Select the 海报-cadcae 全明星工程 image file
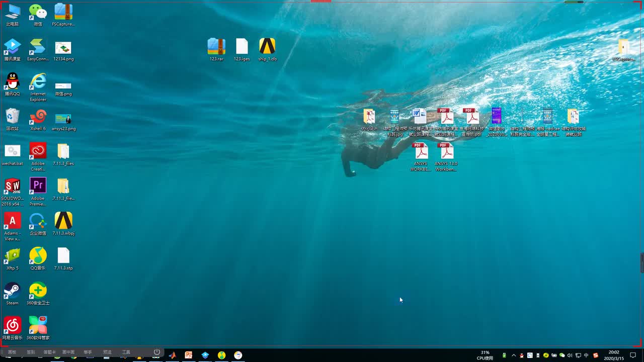The height and width of the screenshot is (362, 644). pyautogui.click(x=548, y=122)
